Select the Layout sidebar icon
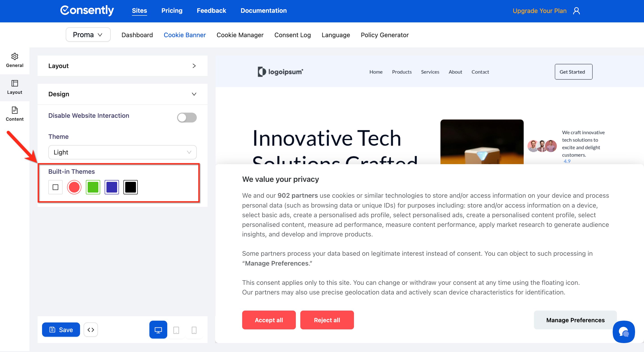This screenshot has width=644, height=352. click(x=15, y=83)
